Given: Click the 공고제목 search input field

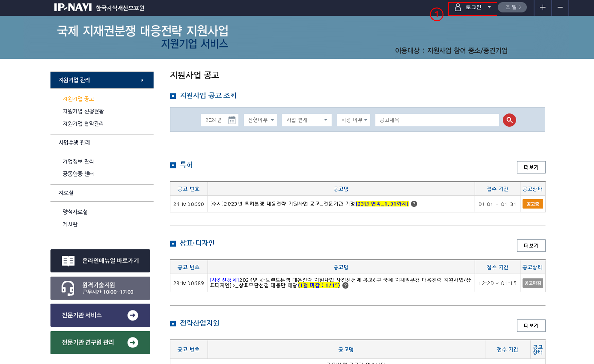Looking at the screenshot, I should 437,120.
